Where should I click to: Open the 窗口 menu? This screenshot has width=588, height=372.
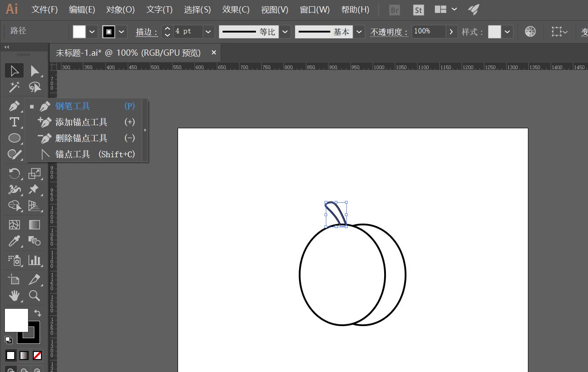pos(315,9)
